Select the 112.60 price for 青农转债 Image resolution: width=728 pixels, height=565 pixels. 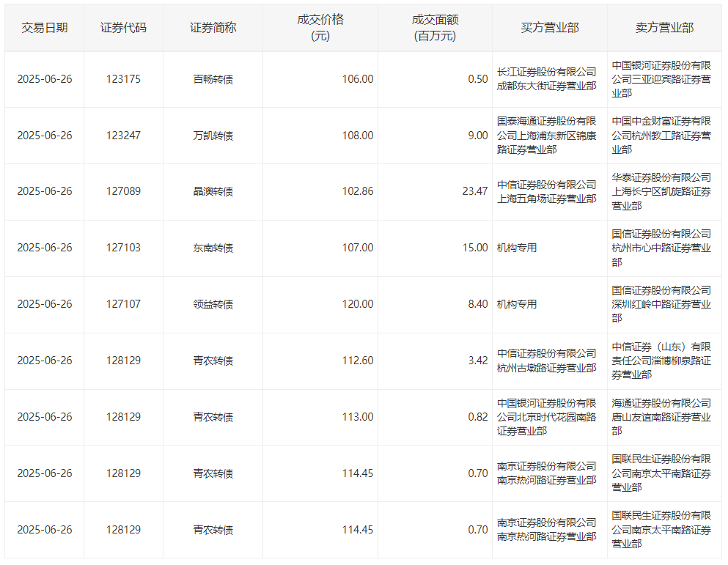tap(357, 361)
